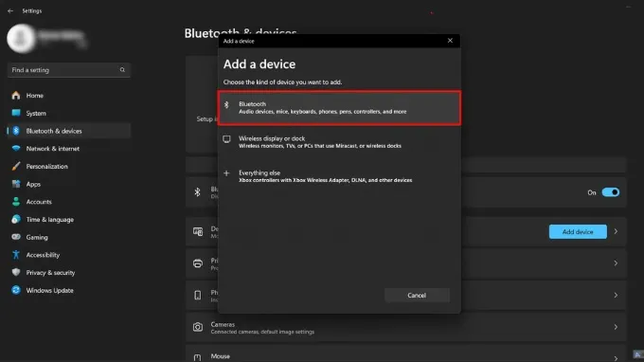Click the Privacy & security shield icon
This screenshot has width=644, height=362.
tap(16, 272)
